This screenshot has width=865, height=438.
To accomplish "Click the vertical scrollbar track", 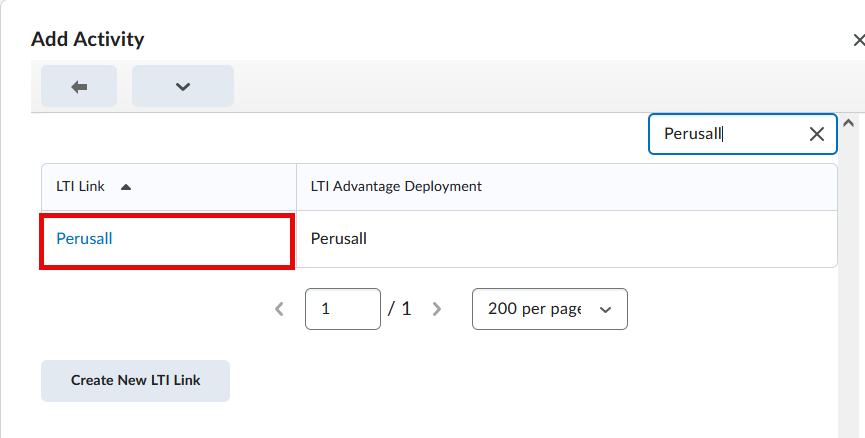I will pos(849,280).
